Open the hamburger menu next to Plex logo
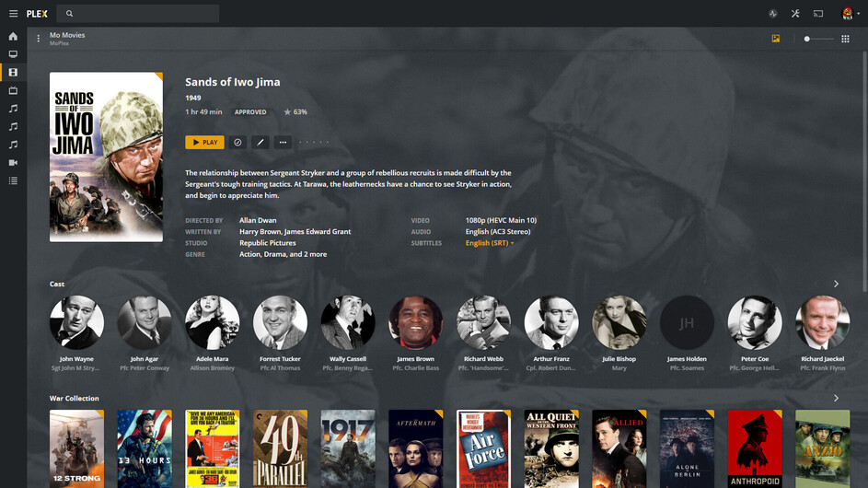The image size is (868, 488). coord(13,13)
